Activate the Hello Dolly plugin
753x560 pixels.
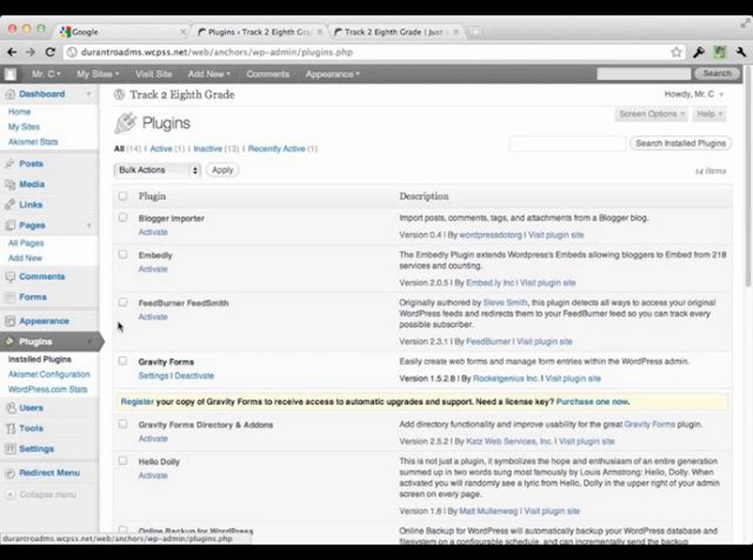(x=153, y=476)
